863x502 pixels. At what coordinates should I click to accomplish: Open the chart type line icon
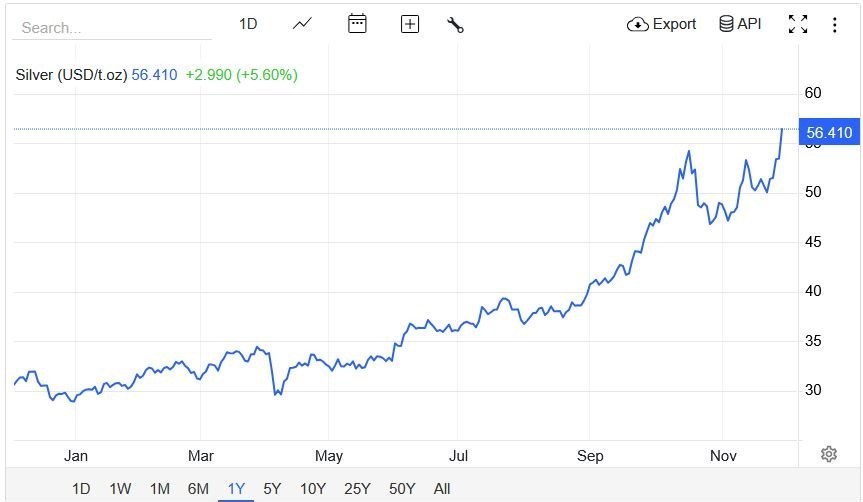pos(302,24)
